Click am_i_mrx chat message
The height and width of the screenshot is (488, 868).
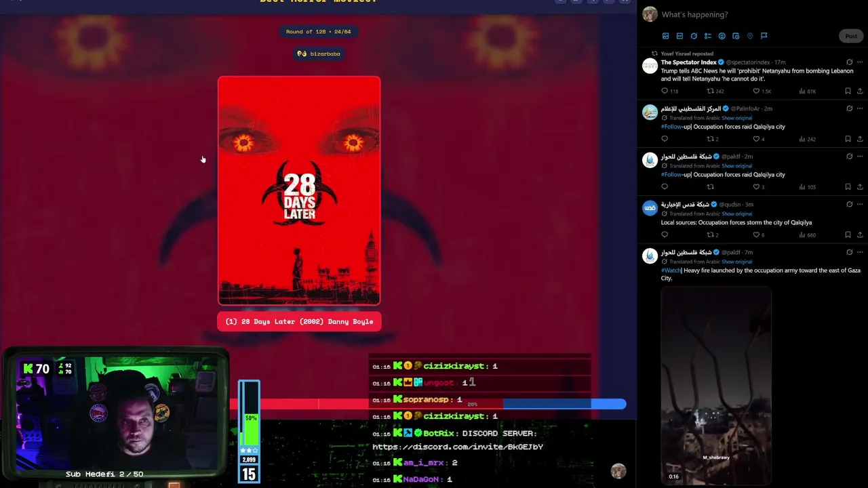415,463
